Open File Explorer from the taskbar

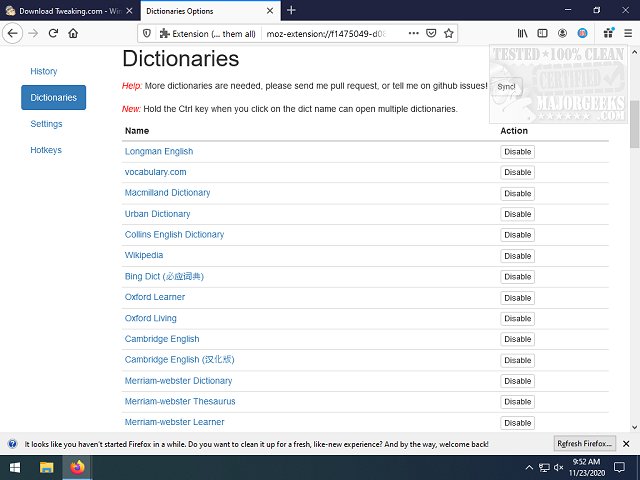point(47,467)
